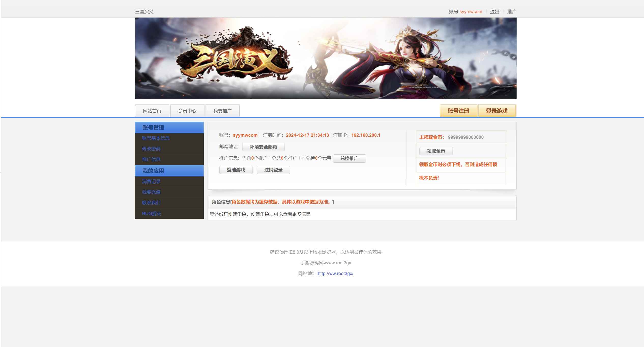Select 修改密码 sidebar link
The height and width of the screenshot is (347, 644).
(x=151, y=149)
